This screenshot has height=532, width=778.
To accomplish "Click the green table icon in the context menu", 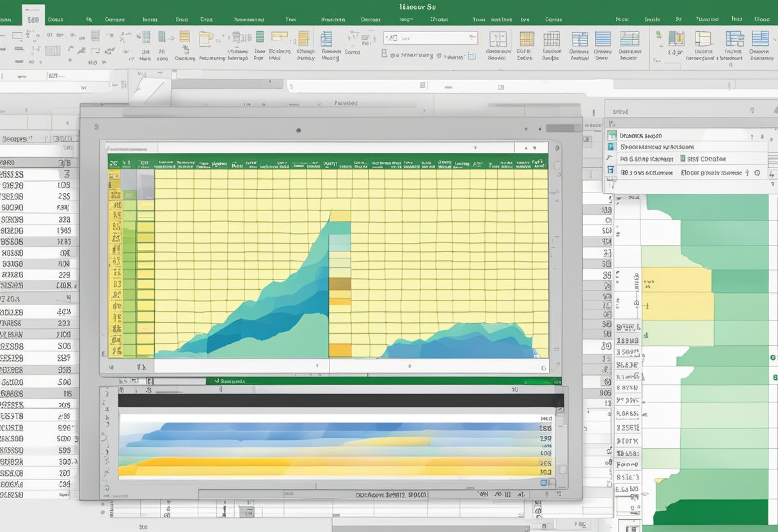I will pyautogui.click(x=612, y=136).
